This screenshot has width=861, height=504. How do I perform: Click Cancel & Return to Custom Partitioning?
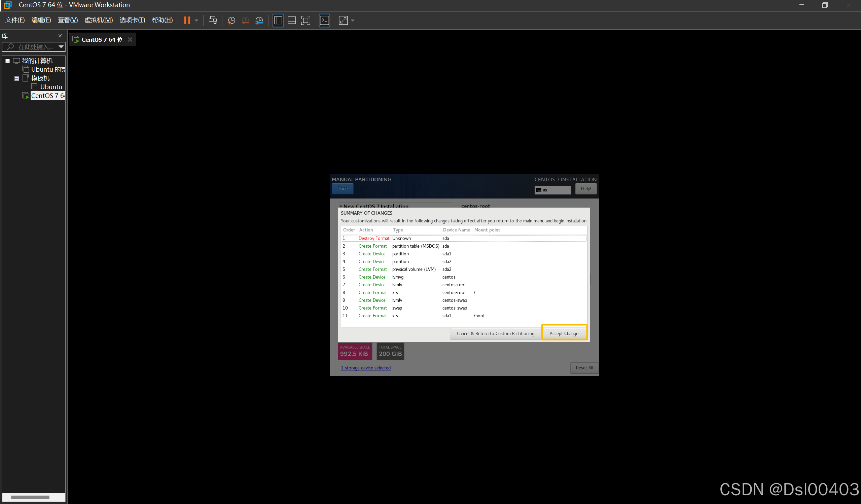495,333
